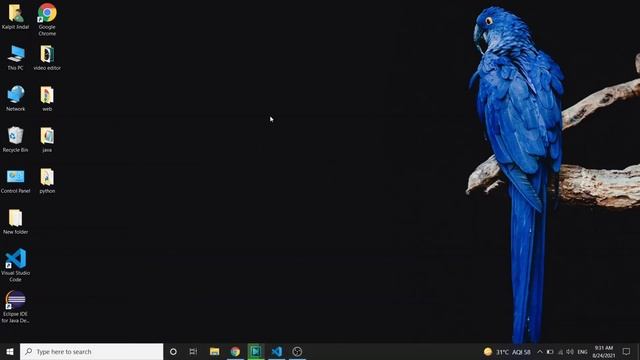The height and width of the screenshot is (360, 640).
Task: Open Task View on the taskbar
Action: coord(193,351)
